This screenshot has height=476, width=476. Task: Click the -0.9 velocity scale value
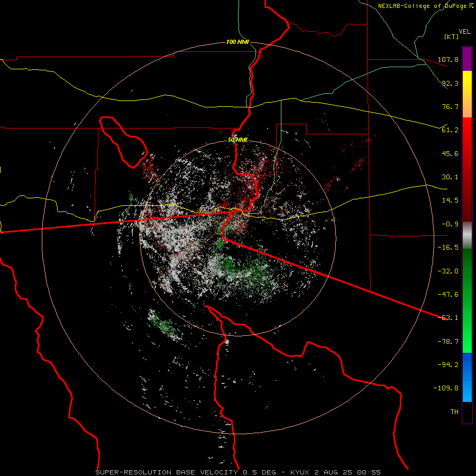pyautogui.click(x=450, y=224)
